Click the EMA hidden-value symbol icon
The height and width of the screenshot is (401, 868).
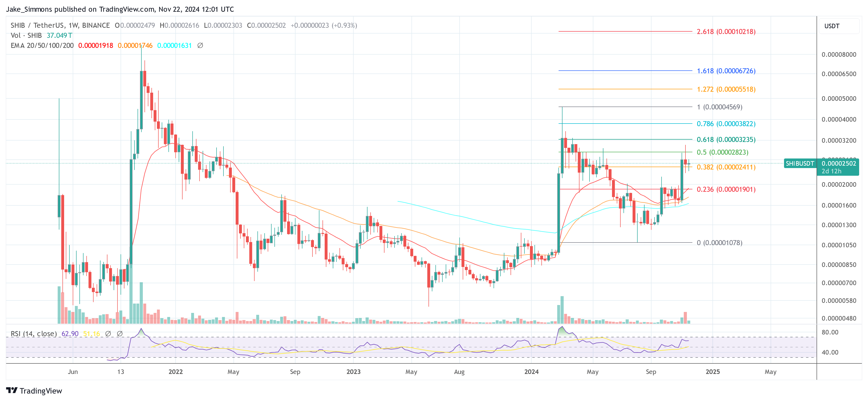[x=200, y=45]
